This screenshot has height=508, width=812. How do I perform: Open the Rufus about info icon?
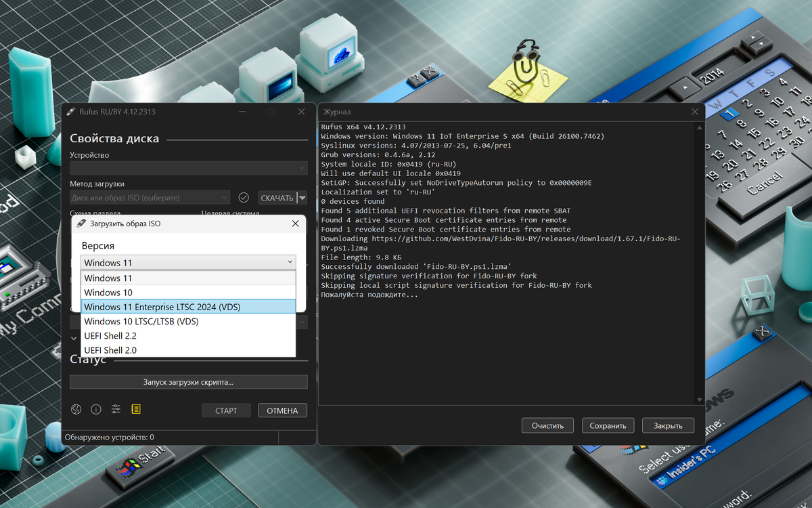[x=96, y=409]
